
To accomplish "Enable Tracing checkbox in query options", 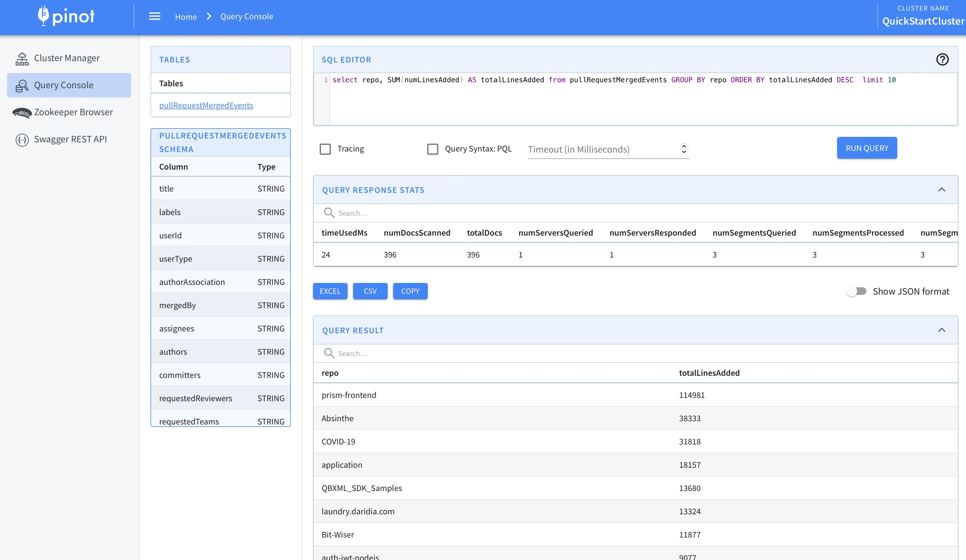I will click(x=324, y=148).
